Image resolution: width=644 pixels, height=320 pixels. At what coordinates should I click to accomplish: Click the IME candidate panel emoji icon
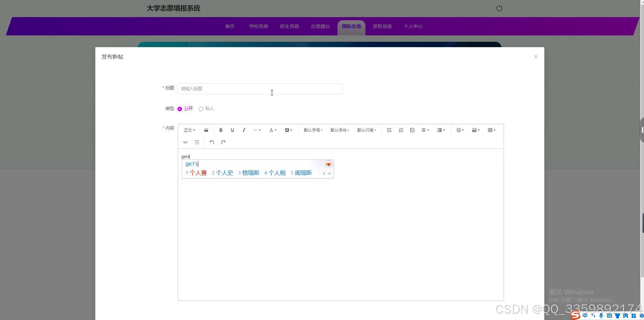coord(328,164)
